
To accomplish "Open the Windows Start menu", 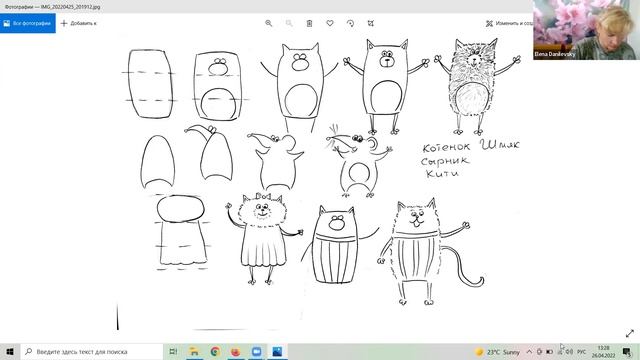I will click(10, 351).
